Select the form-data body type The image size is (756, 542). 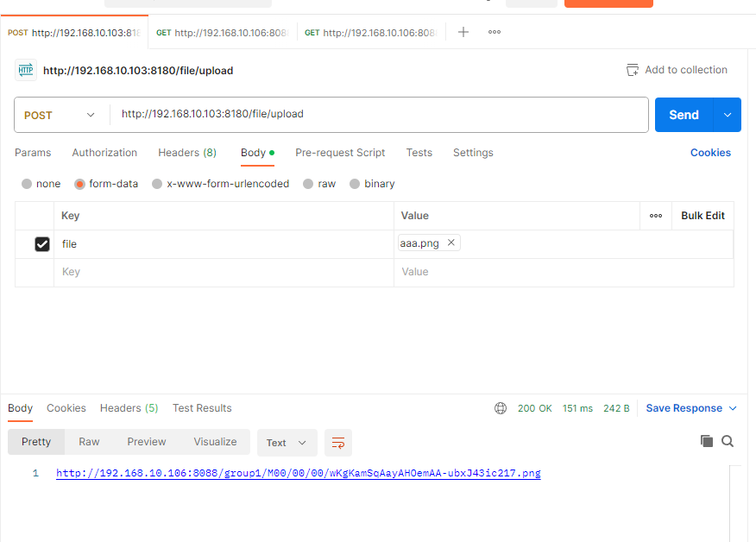coord(79,184)
